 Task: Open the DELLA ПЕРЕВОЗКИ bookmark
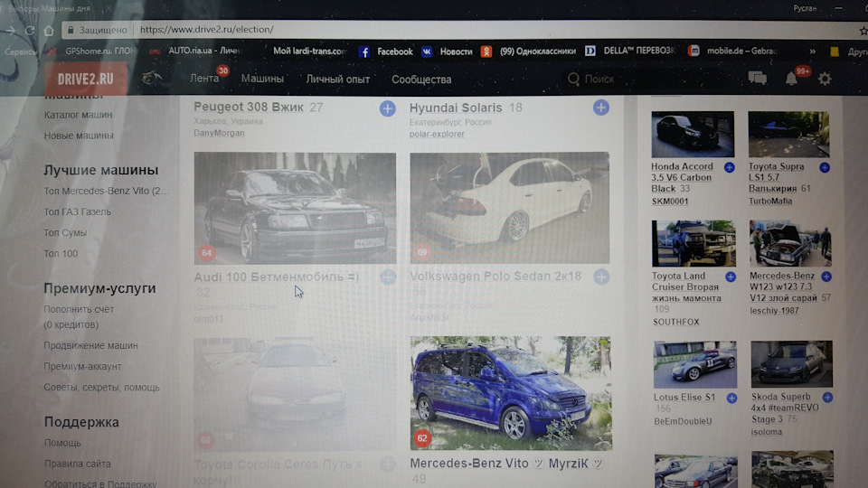(x=630, y=51)
